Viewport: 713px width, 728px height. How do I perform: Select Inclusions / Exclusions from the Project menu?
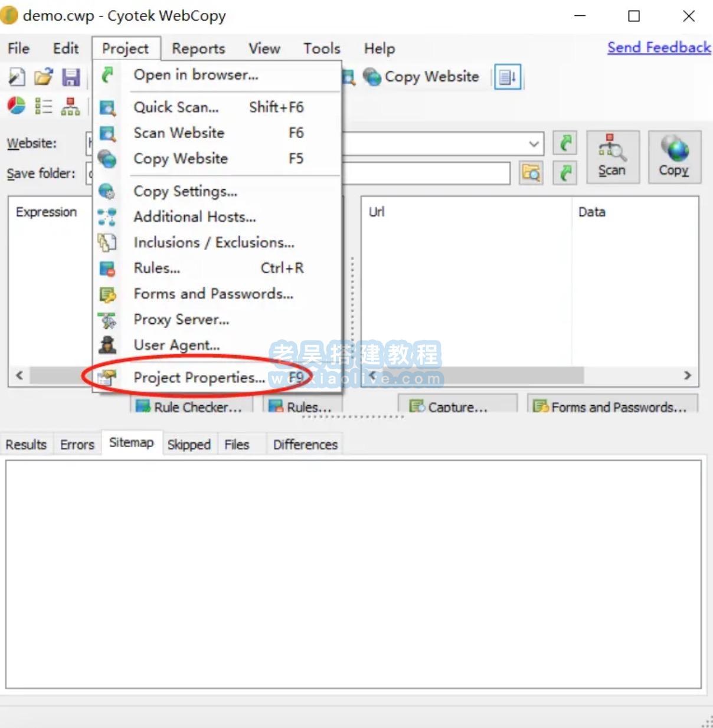click(x=214, y=242)
